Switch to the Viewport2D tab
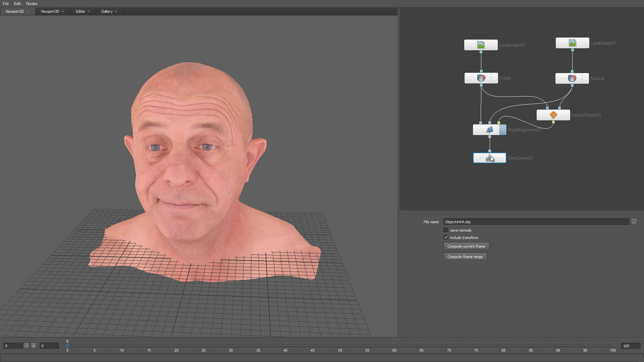The height and width of the screenshot is (362, 644). click(x=51, y=11)
